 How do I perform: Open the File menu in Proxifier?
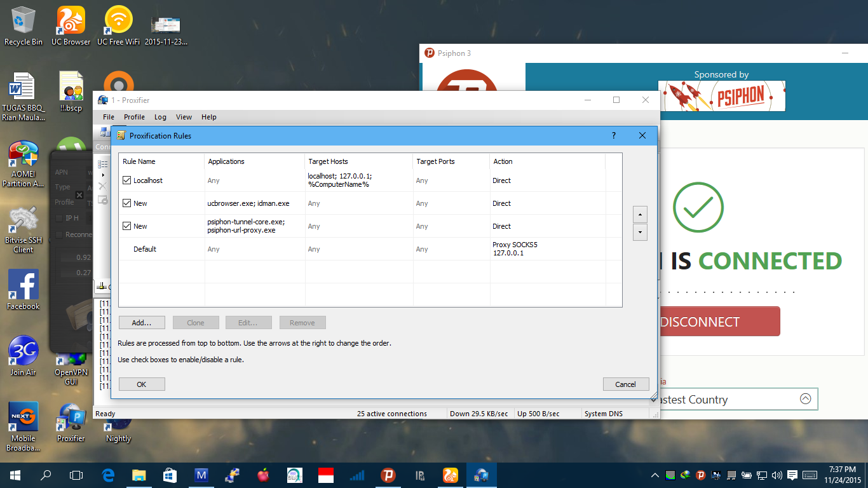tap(109, 117)
